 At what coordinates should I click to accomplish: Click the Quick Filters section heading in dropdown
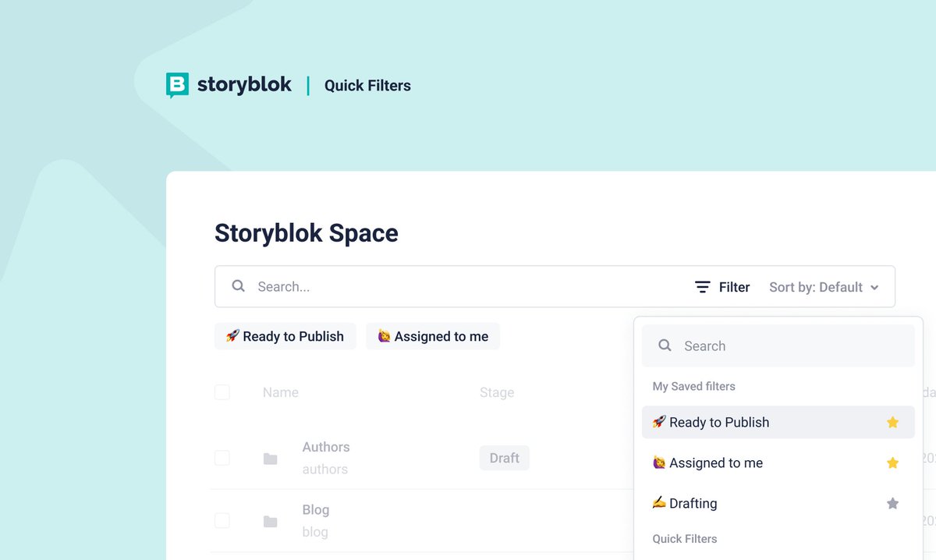pyautogui.click(x=685, y=539)
